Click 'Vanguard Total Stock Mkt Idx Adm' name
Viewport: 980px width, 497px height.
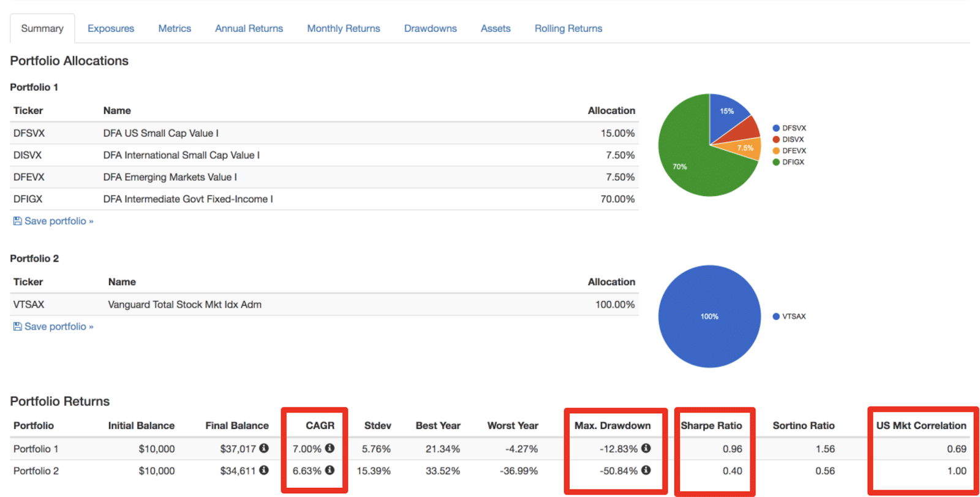(x=184, y=305)
